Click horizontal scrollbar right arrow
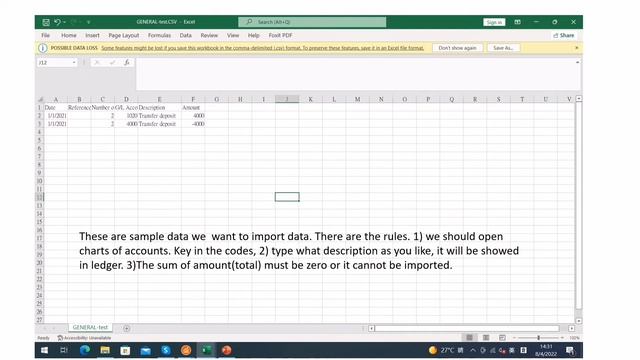 tap(571, 328)
